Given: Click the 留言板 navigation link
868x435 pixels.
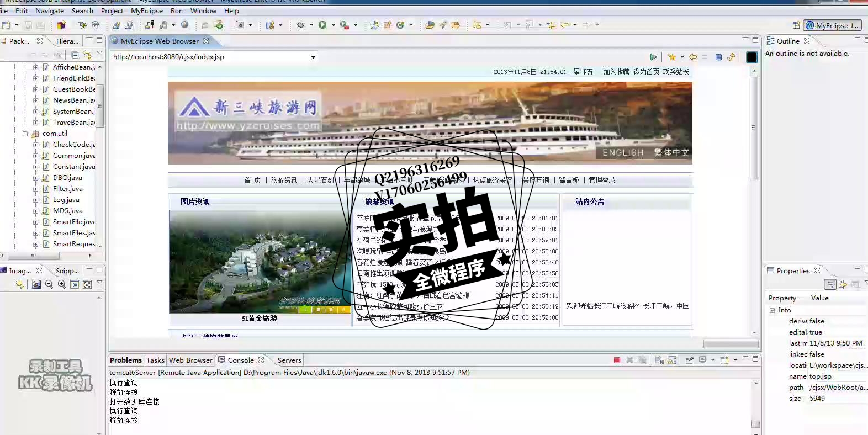Looking at the screenshot, I should coord(569,180).
